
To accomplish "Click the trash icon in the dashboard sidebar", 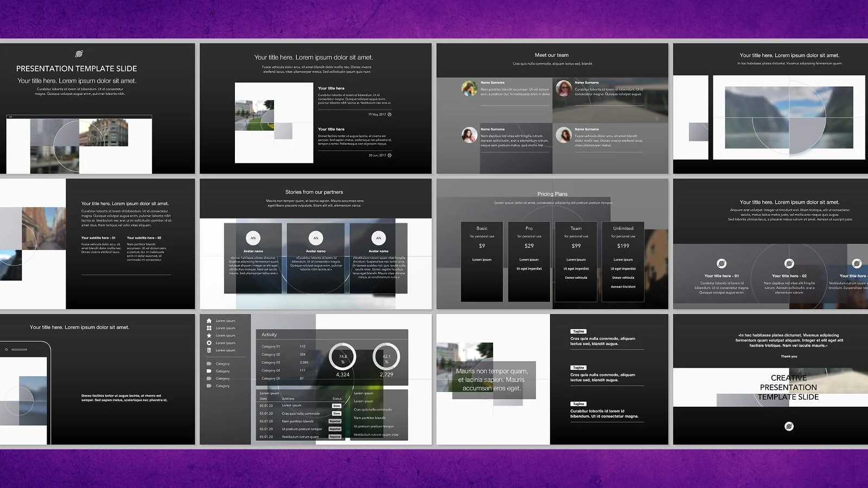I will 209,350.
